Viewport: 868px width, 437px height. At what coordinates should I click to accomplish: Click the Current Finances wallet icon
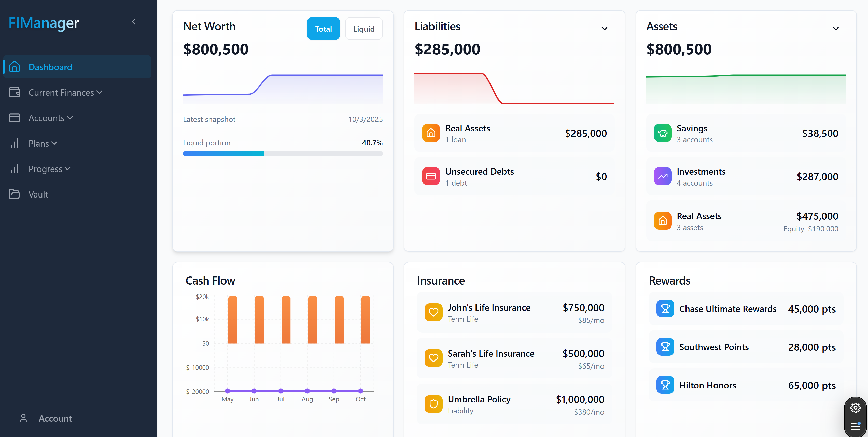click(x=15, y=92)
